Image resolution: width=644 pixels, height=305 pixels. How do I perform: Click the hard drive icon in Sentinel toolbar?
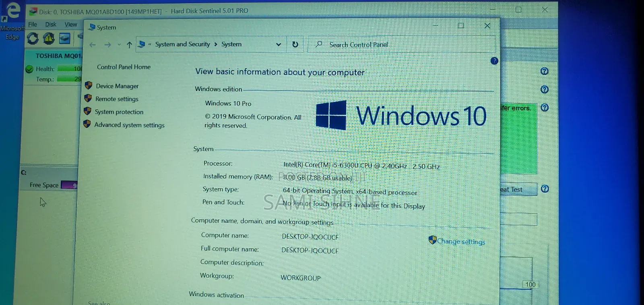[x=64, y=39]
